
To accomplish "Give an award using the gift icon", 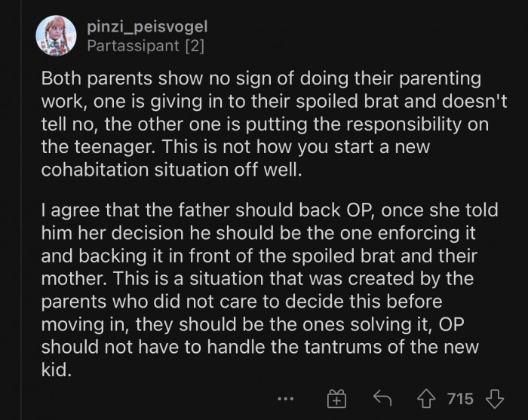I will tap(334, 399).
